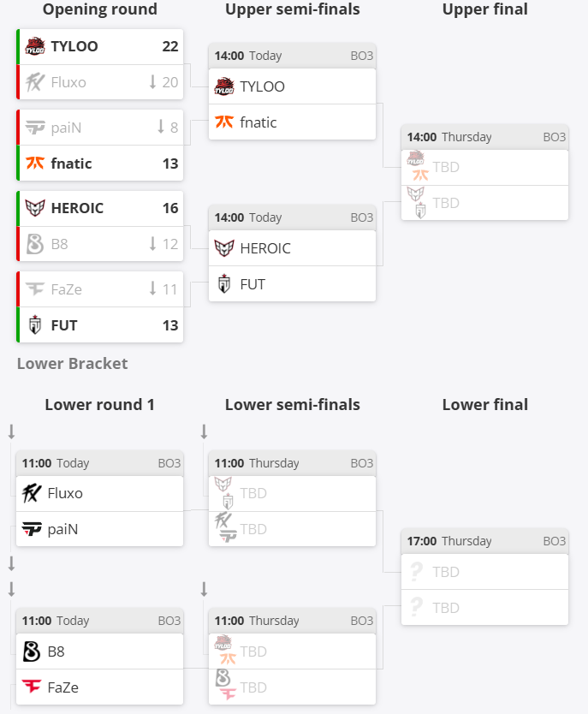Click the paiN logo in Lower round 1

tap(33, 529)
